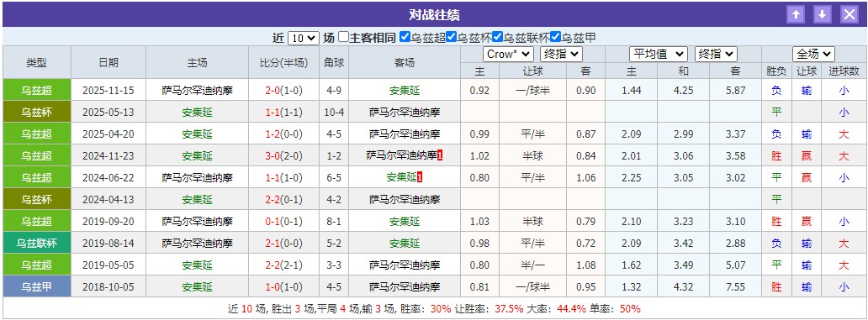The width and height of the screenshot is (868, 320).
Task: Click the up arrow icon in header
Action: [x=796, y=14]
